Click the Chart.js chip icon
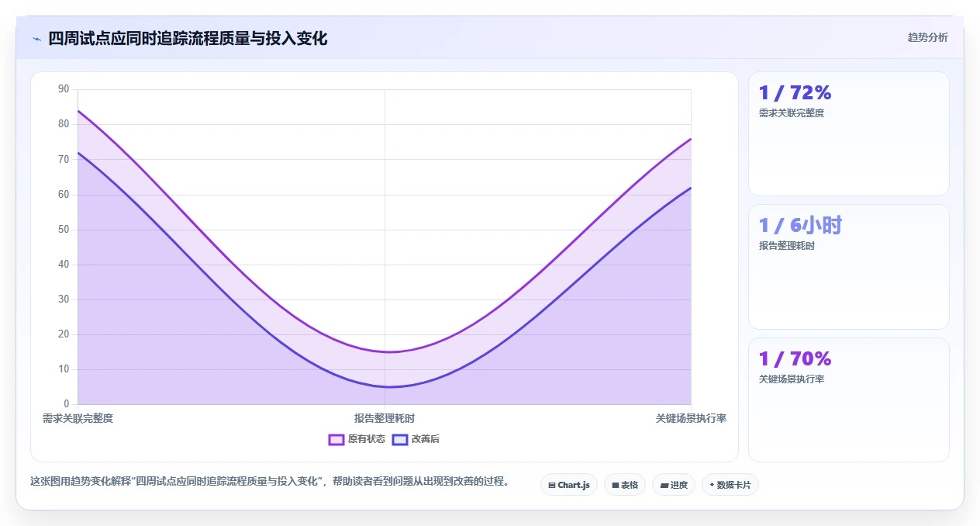 (551, 485)
